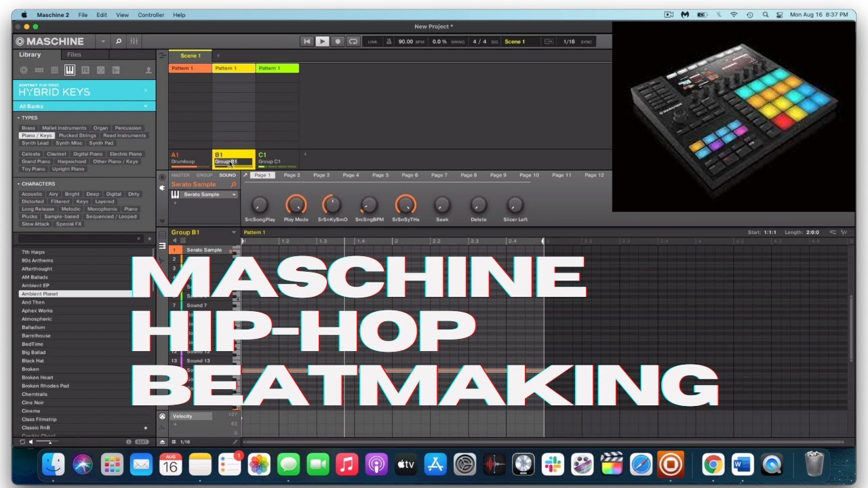Toggle the browser prehear speaker icon
The height and width of the screenshot is (488, 868).
[x=31, y=442]
